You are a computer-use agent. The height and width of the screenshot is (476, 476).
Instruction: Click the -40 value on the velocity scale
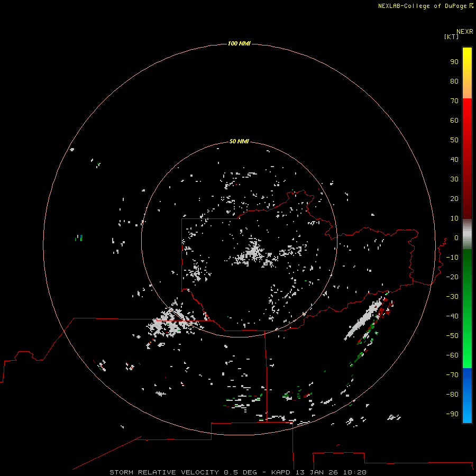coord(452,316)
